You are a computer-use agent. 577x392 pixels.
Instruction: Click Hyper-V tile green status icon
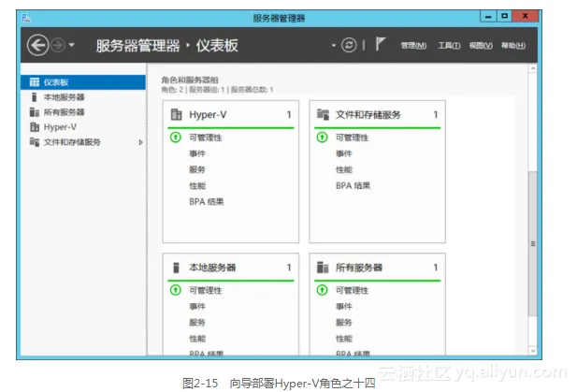pos(176,138)
